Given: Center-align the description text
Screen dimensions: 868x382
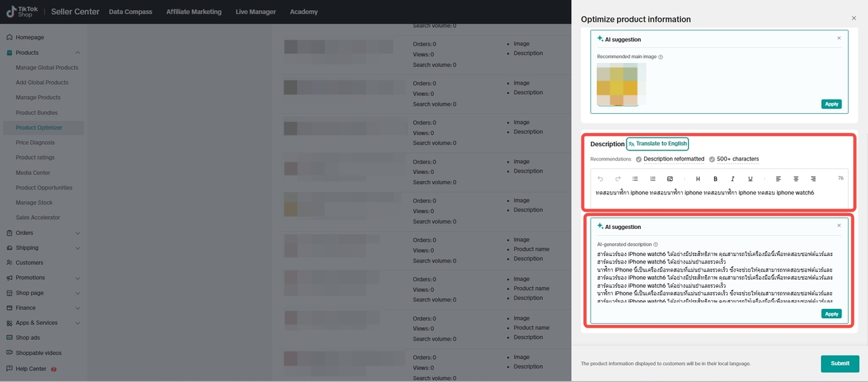Looking at the screenshot, I should [x=795, y=179].
